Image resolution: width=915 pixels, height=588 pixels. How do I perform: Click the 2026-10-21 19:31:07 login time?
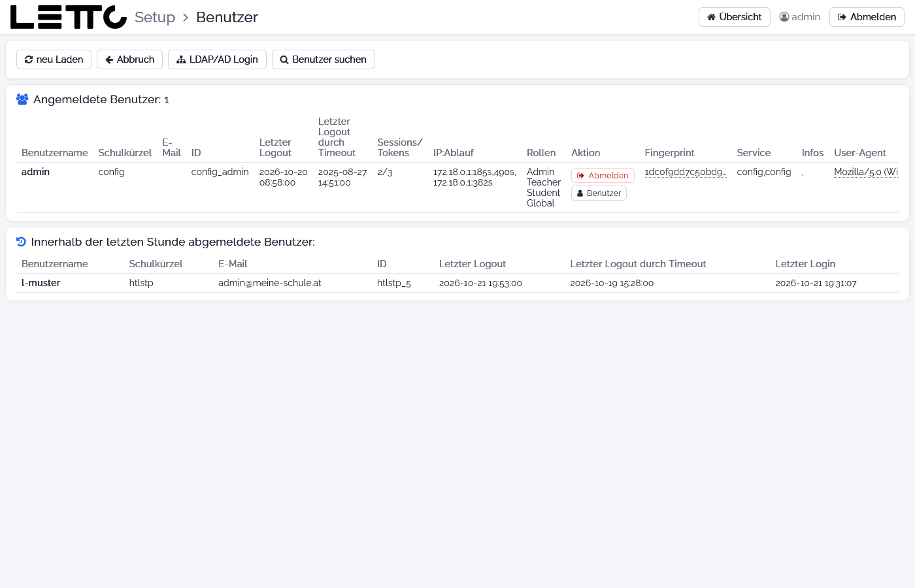tap(816, 283)
